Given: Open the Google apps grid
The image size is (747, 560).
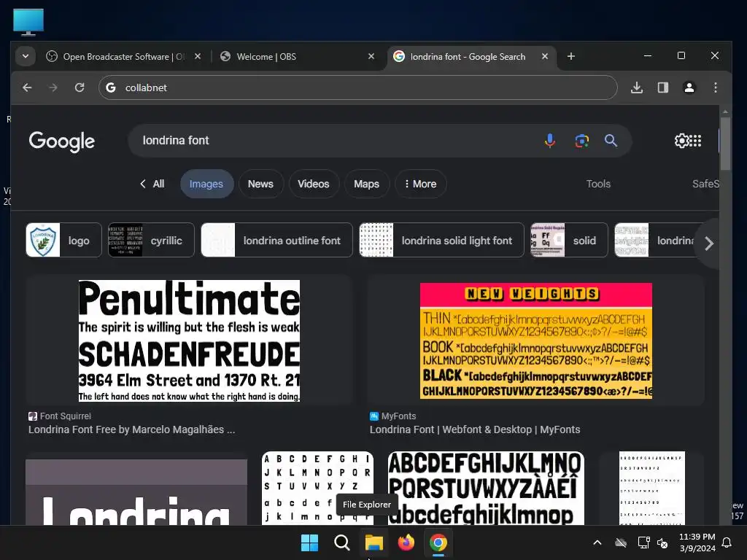Looking at the screenshot, I should point(695,141).
